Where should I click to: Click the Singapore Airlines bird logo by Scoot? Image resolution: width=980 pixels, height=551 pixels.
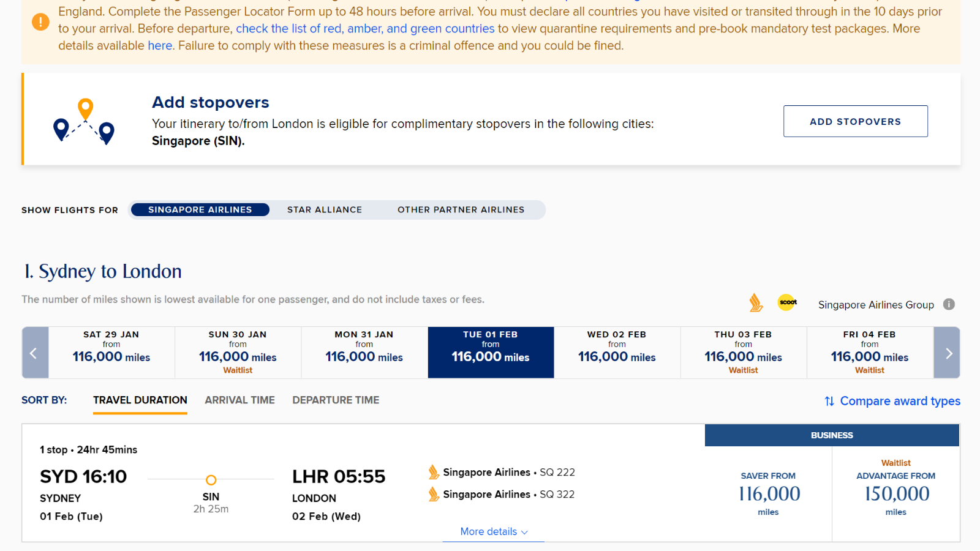tap(756, 303)
